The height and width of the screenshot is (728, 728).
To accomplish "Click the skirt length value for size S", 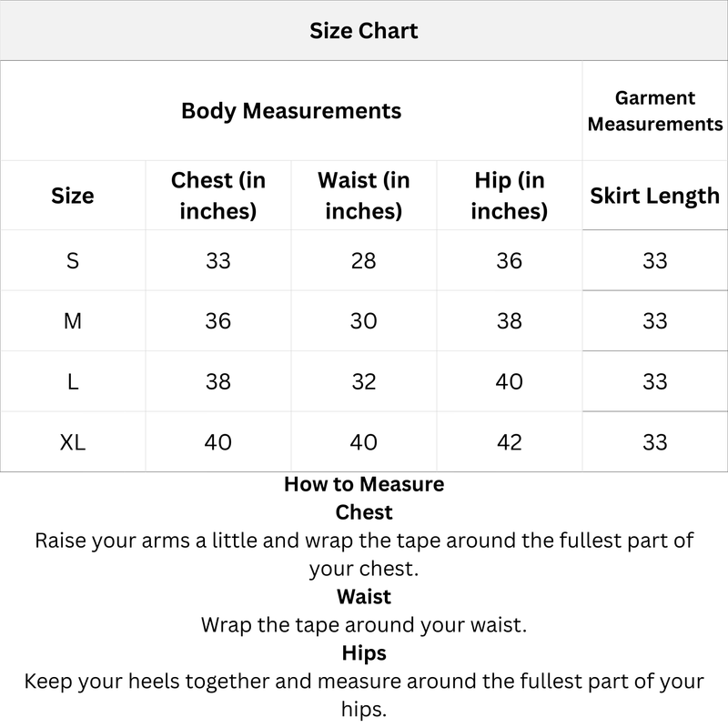I will click(x=655, y=261).
